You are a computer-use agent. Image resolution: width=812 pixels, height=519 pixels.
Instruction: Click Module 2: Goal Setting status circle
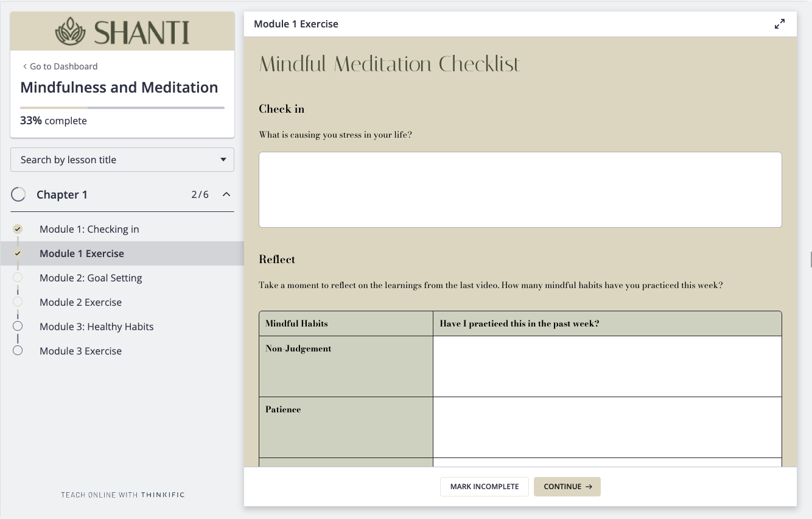18,278
